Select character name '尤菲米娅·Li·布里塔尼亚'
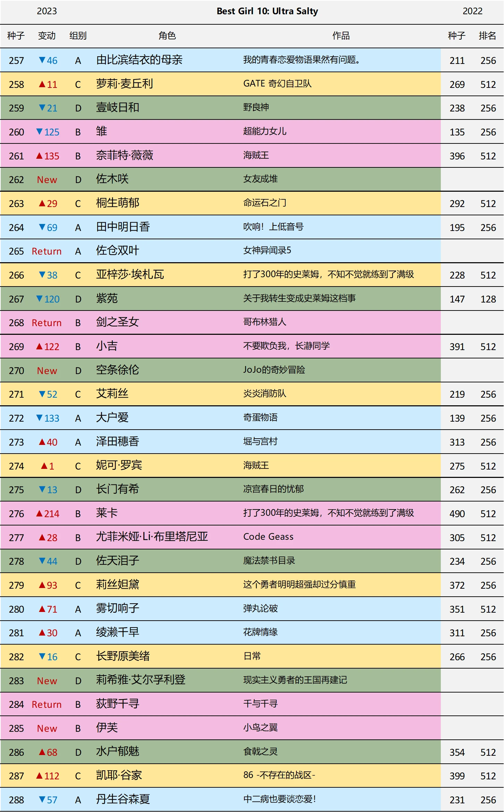This screenshot has height=812, width=504. tap(152, 537)
